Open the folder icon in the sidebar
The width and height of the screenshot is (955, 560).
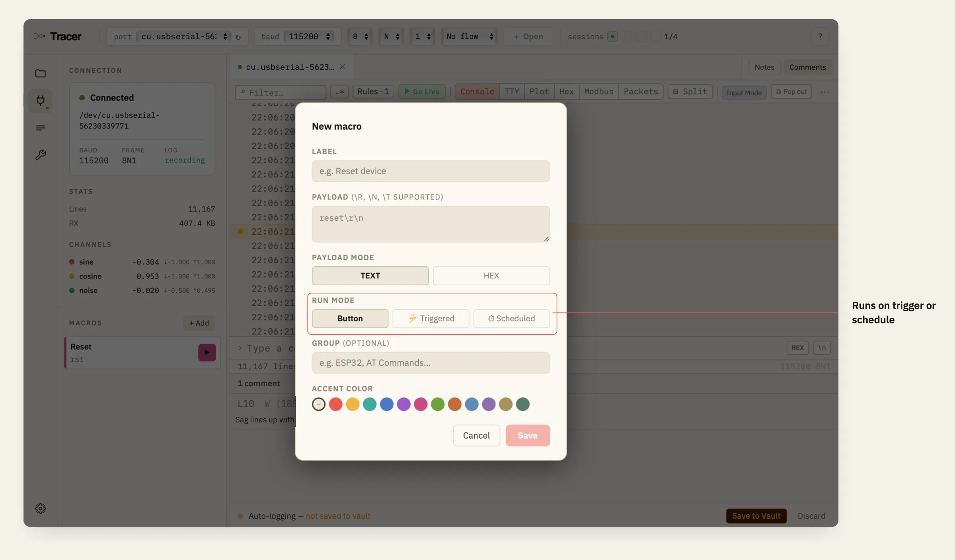point(40,73)
